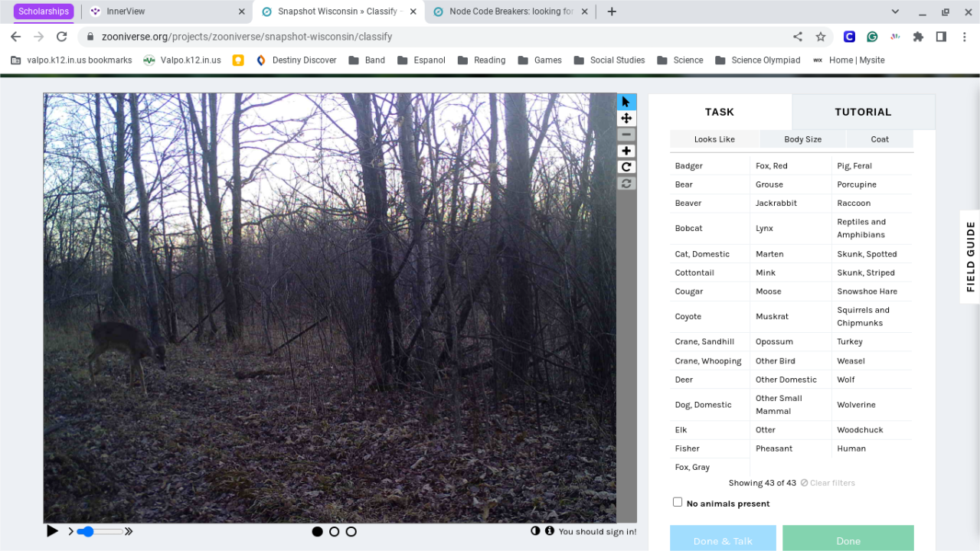Show the second frame dot
Viewport: 980px width, 551px height.
334,531
